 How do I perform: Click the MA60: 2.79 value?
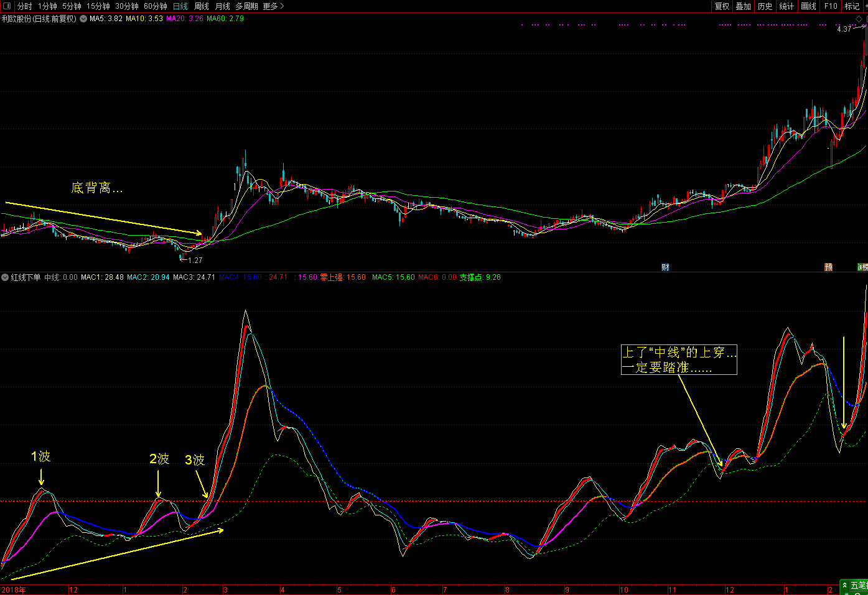[225, 19]
